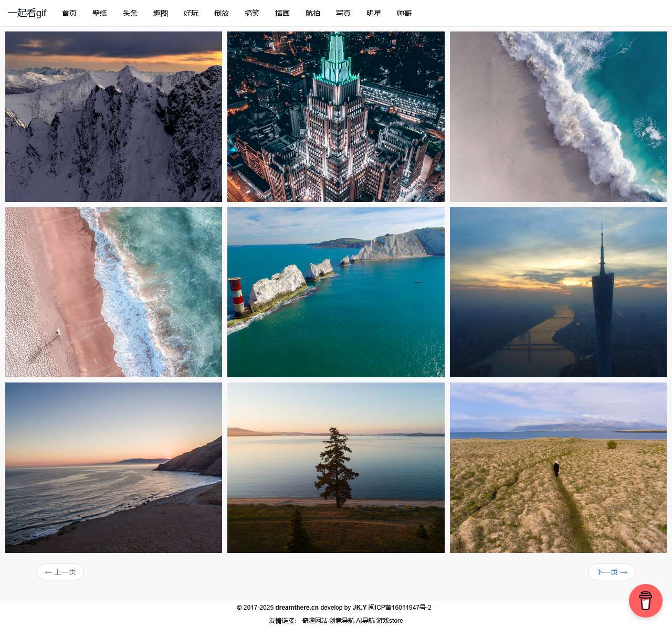Open the 壁纸 category
Viewport: 672px width, 627px height.
point(100,13)
